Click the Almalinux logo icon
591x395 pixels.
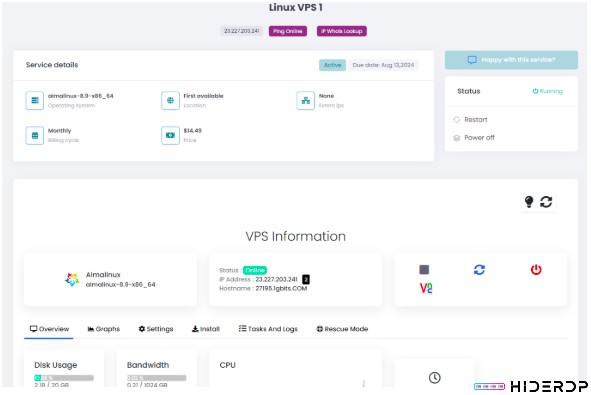pos(72,279)
